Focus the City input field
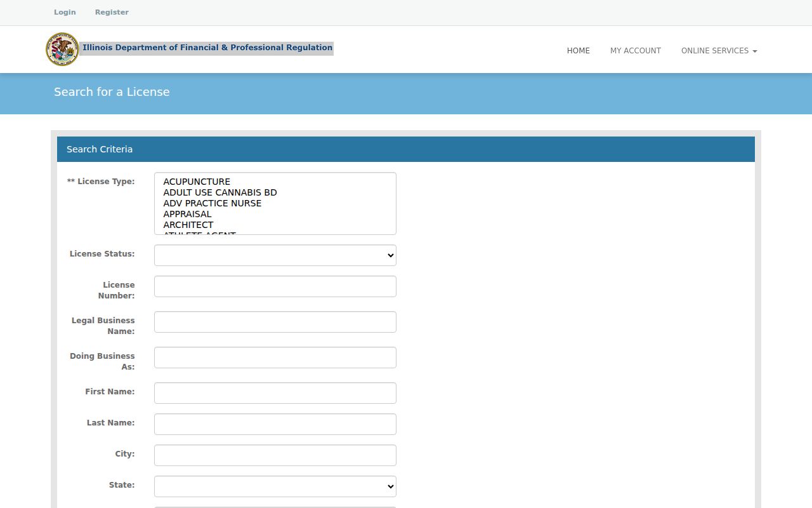Viewport: 812px width, 508px height. coord(275,455)
